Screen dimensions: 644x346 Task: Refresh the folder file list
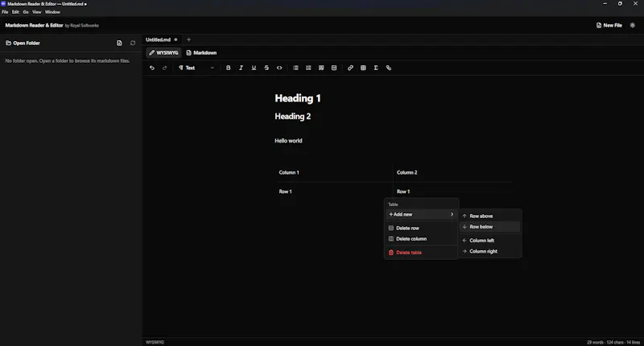133,43
